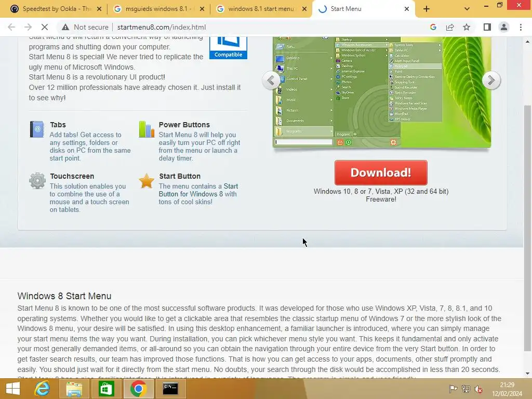Close the Speedtest by Ookla tab
Screen dimensions: 532x399
click(x=99, y=9)
